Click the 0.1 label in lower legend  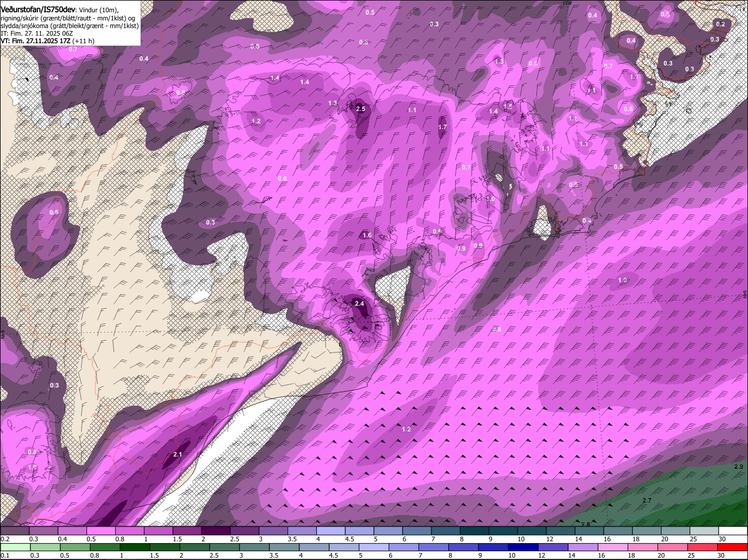coord(5,555)
